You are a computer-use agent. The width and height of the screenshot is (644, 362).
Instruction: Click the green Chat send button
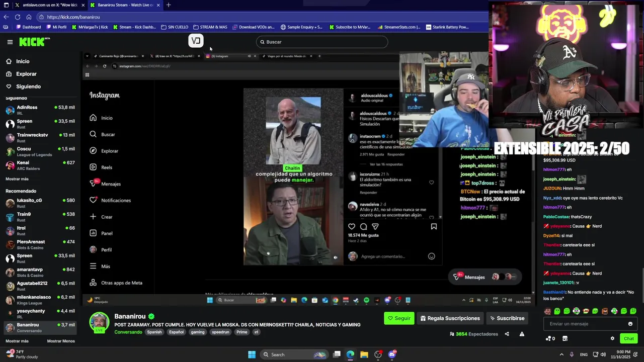point(628,338)
